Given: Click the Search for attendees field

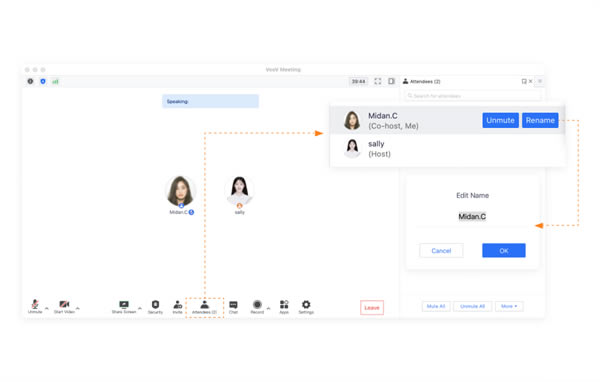Looking at the screenshot, I should click(473, 96).
